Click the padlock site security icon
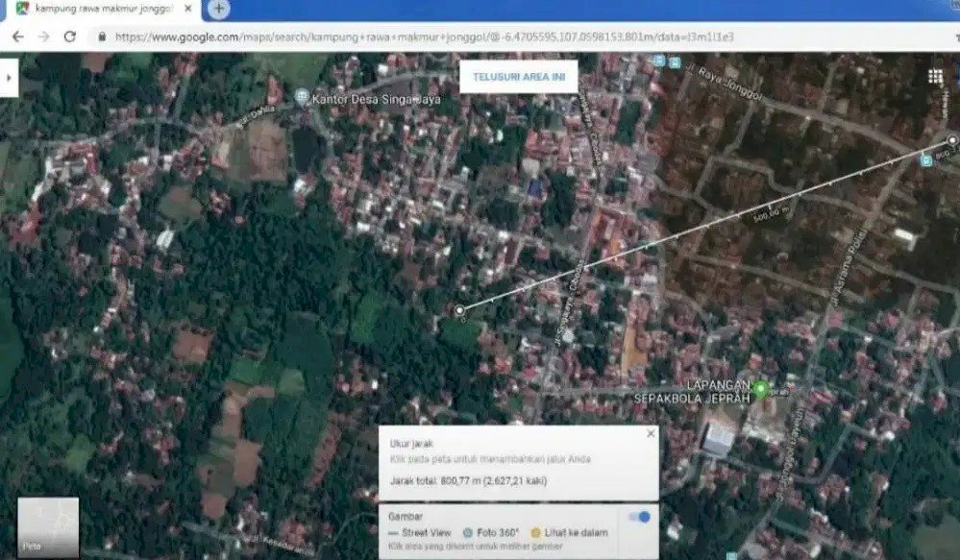The image size is (960, 560). pos(102,37)
